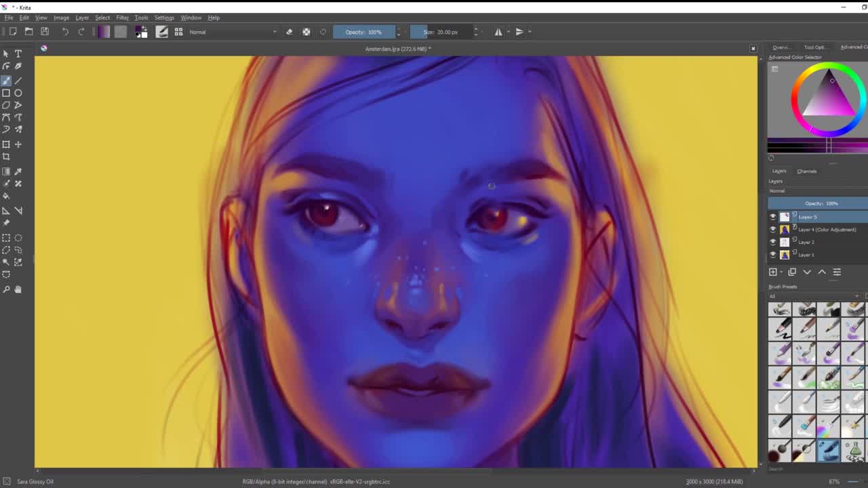Select the Polygon tool
This screenshot has width=868, height=488.
[x=6, y=105]
